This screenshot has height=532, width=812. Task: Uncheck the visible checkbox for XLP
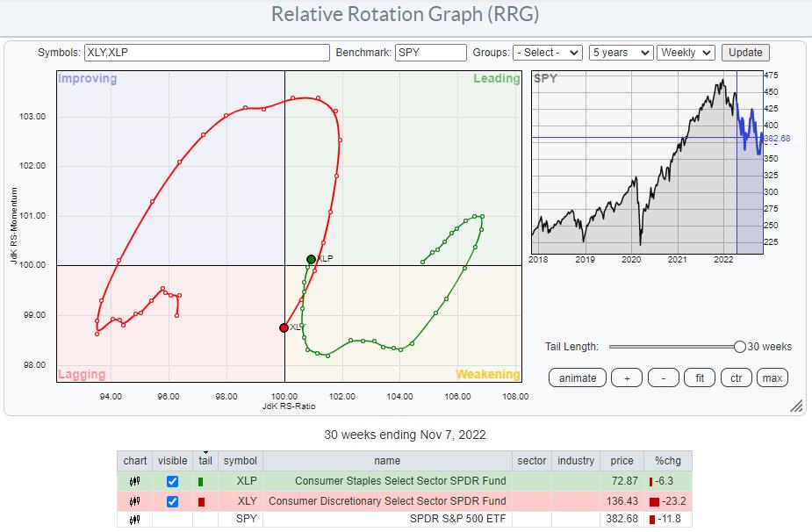click(x=172, y=482)
